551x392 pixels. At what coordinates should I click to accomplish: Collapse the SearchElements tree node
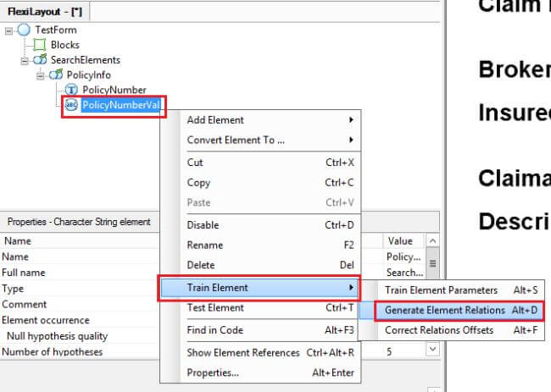point(25,61)
